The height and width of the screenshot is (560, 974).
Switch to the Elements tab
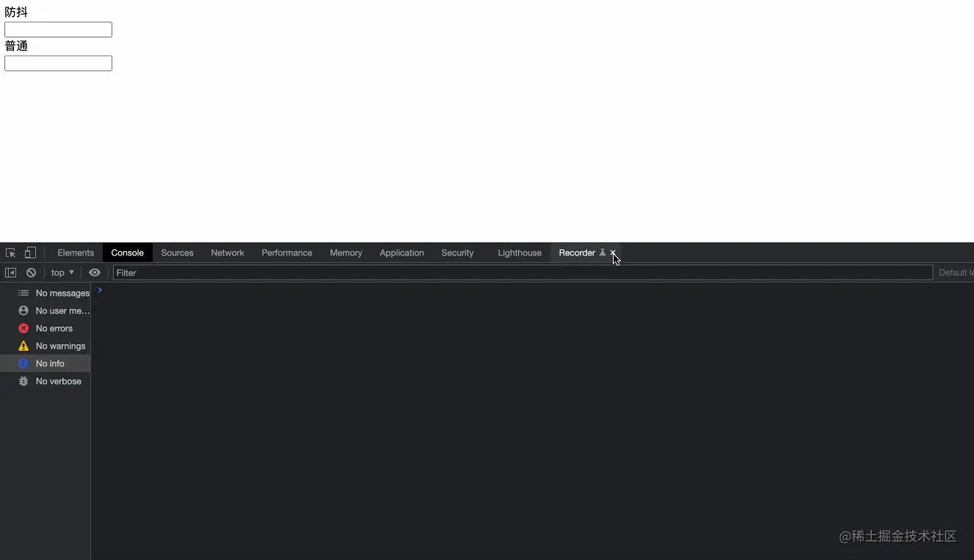click(x=76, y=252)
